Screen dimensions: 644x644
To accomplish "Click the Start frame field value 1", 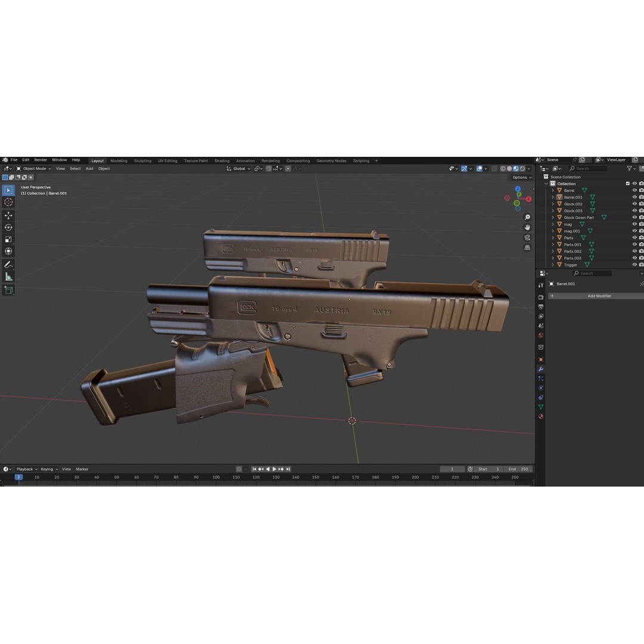I will [x=489, y=469].
